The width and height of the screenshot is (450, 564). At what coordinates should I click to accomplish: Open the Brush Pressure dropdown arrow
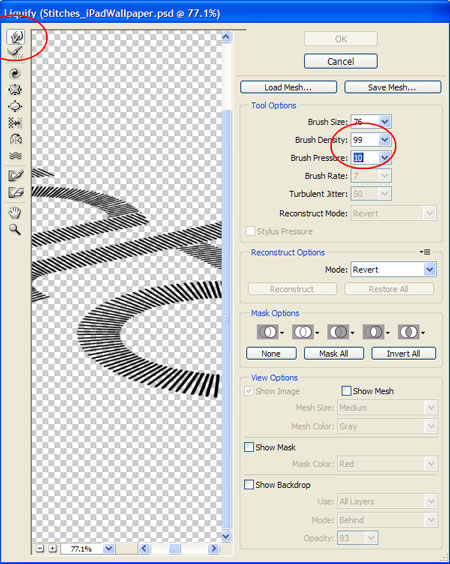click(385, 158)
